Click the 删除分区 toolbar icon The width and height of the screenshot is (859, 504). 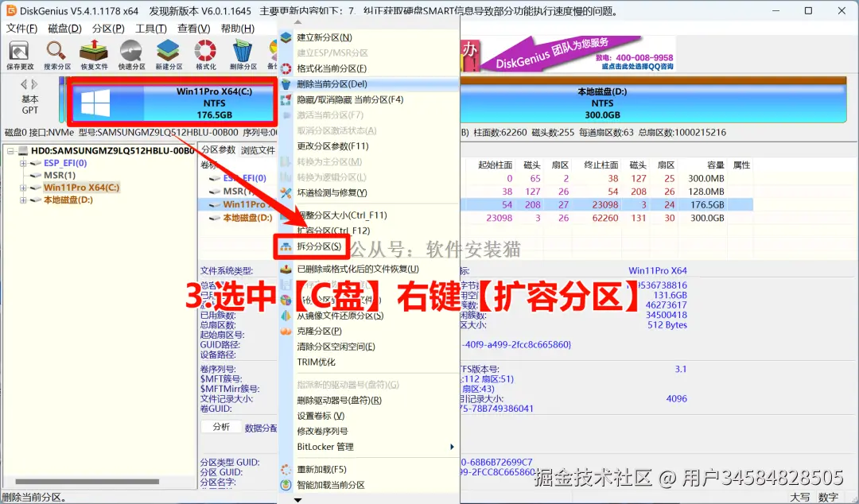(x=243, y=56)
